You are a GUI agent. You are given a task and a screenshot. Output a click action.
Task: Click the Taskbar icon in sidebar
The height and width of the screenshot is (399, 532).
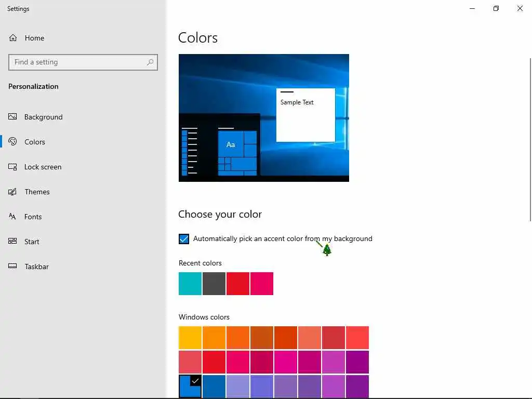coord(12,267)
